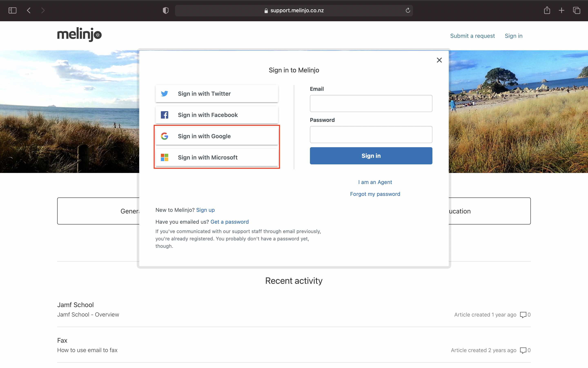Click the Facebook logo icon
This screenshot has width=588, height=368.
point(165,115)
